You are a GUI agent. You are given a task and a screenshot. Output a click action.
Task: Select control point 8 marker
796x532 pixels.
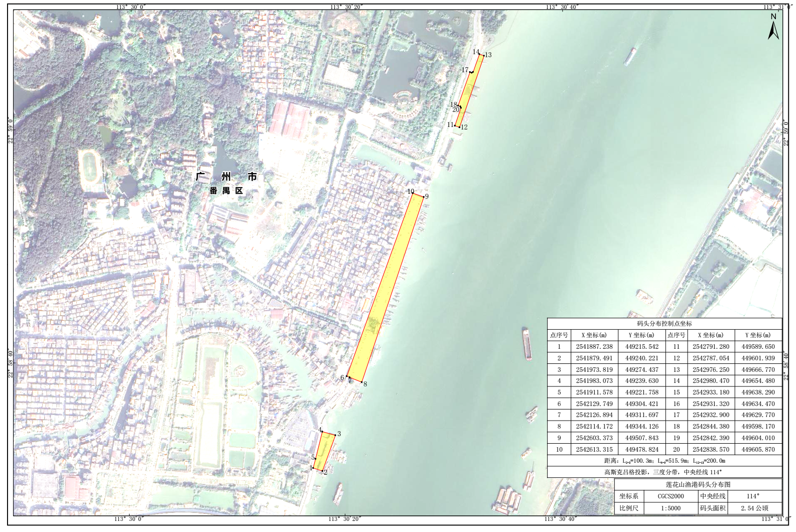(362, 382)
